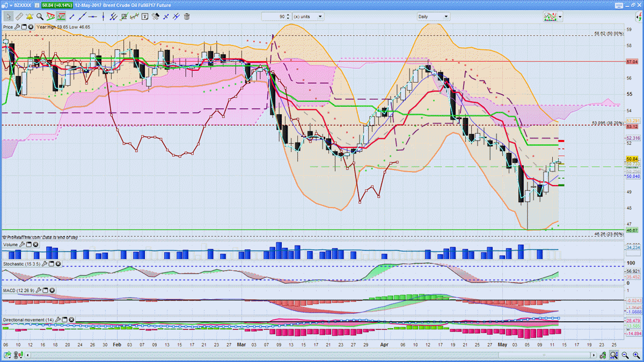
Task: Adjust the 90 units stepper arrows
Action: pos(288,17)
